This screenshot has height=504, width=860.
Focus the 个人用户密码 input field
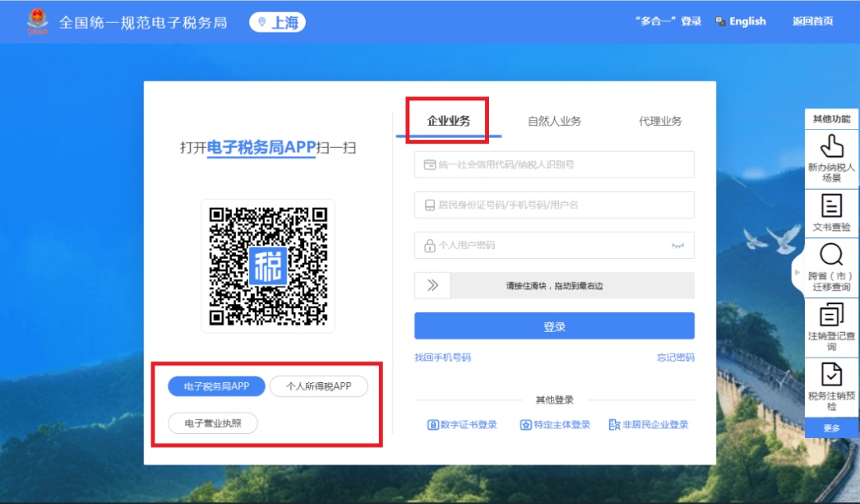click(x=554, y=245)
